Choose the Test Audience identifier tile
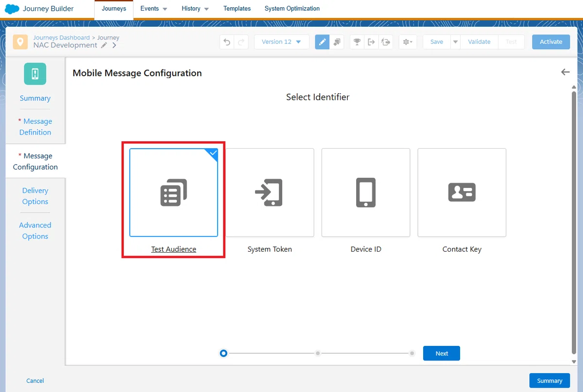The height and width of the screenshot is (392, 583). 173,192
